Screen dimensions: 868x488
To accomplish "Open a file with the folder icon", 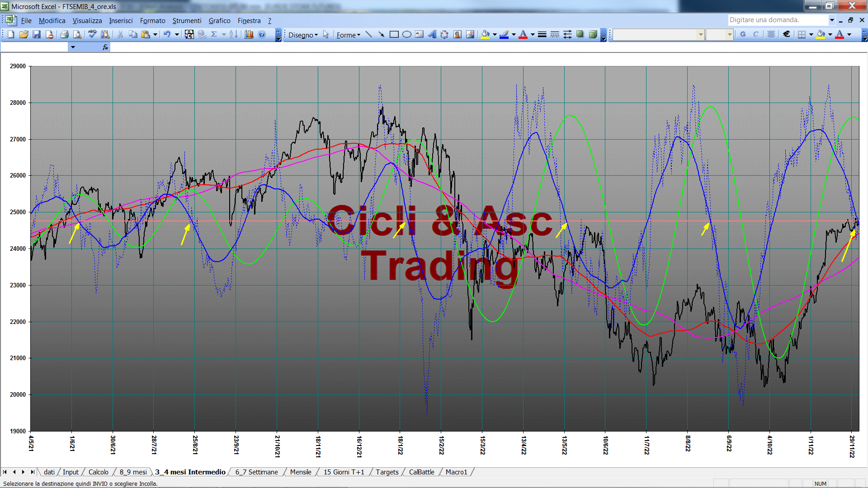I will tap(24, 34).
